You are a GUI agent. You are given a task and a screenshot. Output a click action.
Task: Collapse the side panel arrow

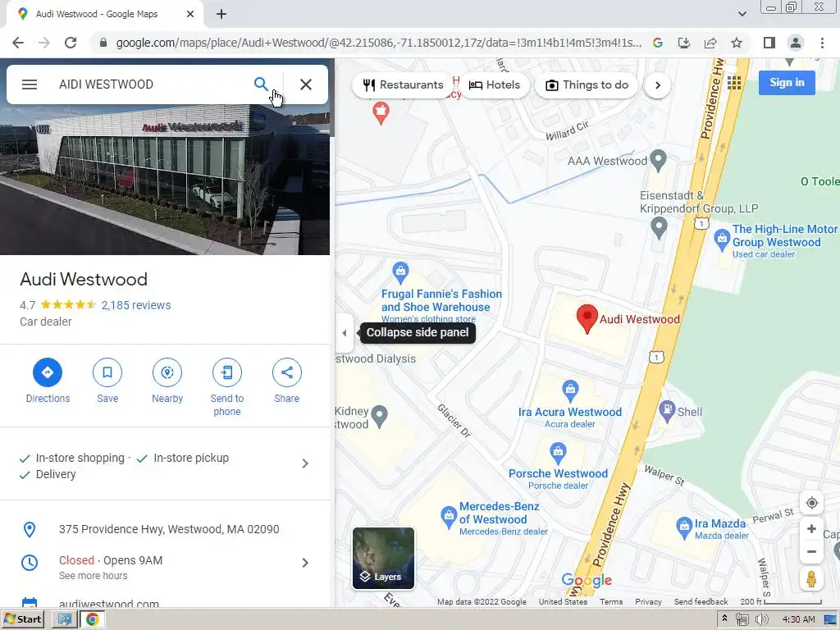coord(344,333)
